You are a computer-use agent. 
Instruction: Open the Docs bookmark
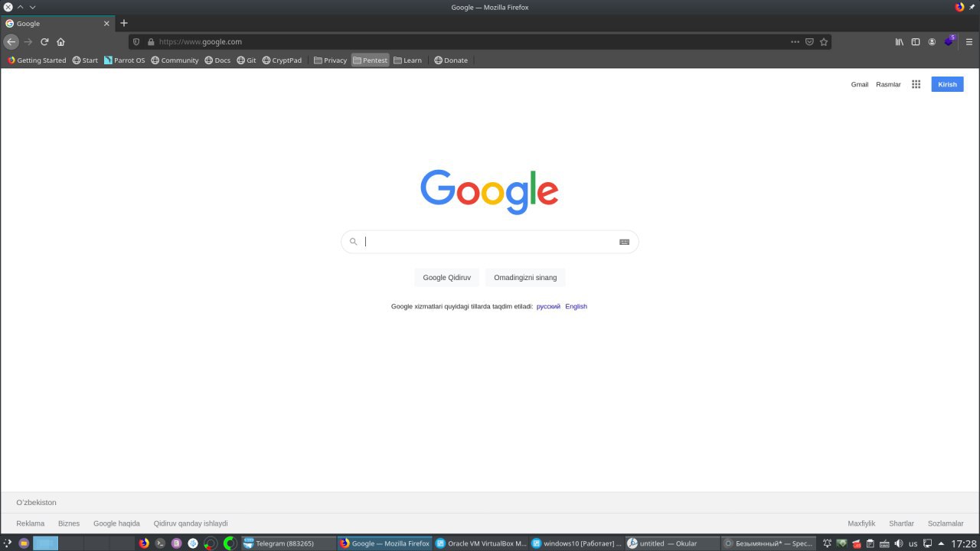217,60
